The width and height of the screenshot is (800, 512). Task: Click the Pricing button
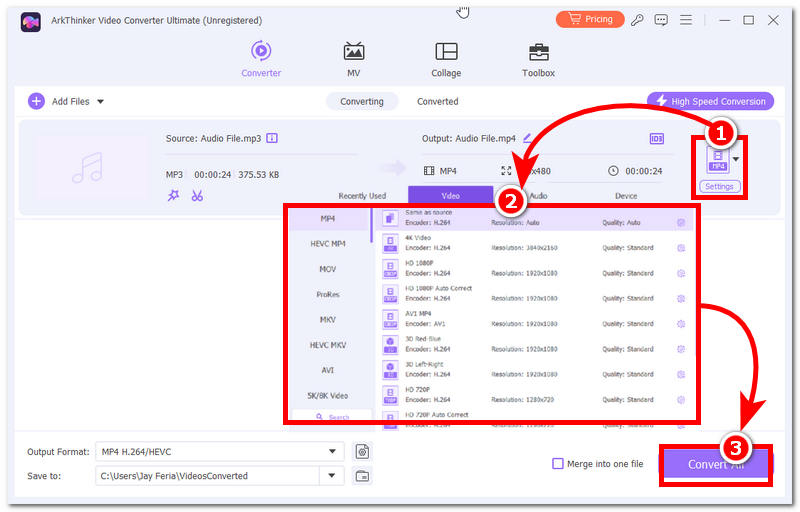tap(590, 19)
